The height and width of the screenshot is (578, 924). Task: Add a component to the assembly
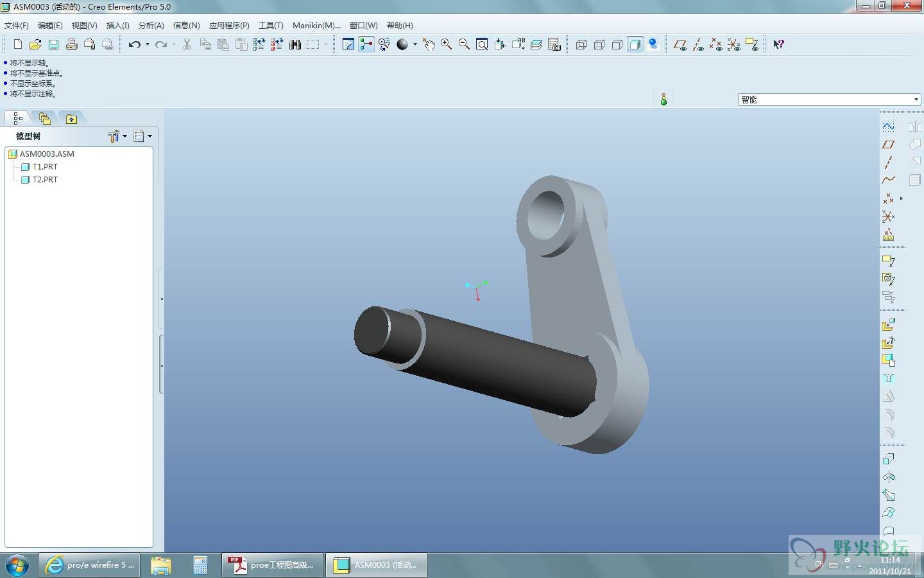pos(888,325)
